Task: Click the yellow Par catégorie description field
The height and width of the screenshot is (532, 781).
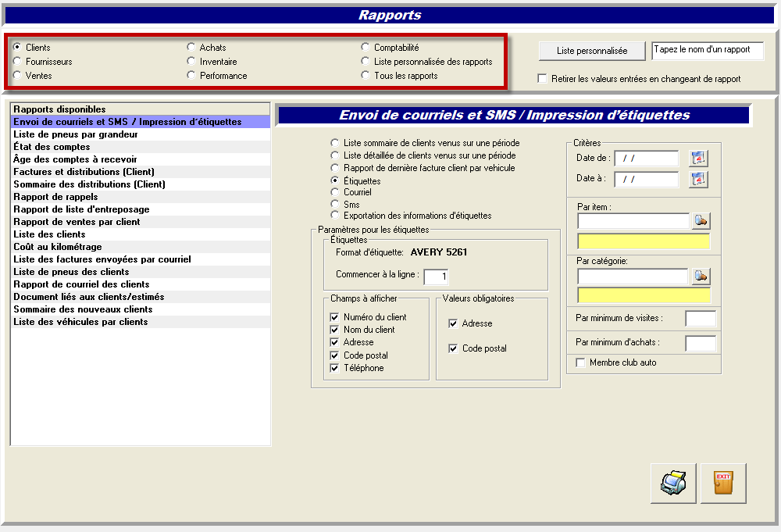Action: (x=644, y=295)
